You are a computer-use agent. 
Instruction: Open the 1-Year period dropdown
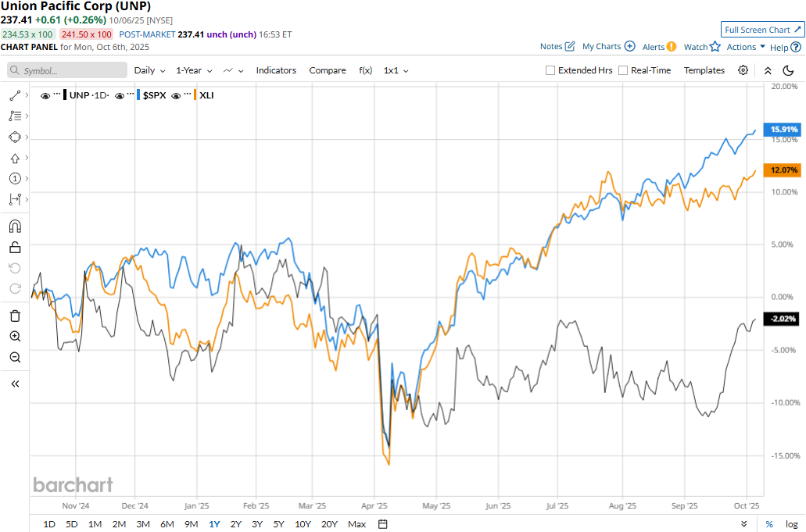click(x=194, y=70)
